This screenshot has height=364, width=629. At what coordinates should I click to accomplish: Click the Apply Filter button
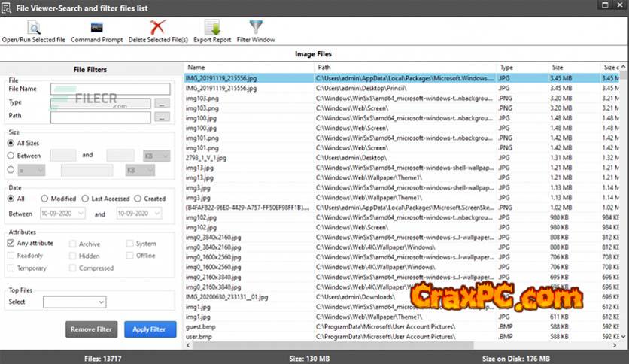(x=150, y=329)
